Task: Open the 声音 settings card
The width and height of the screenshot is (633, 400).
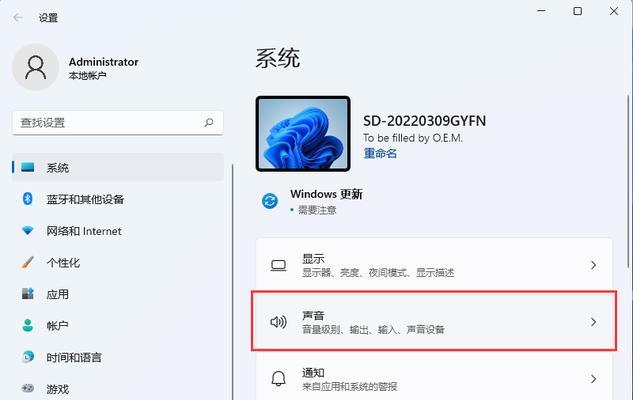Action: tap(434, 321)
